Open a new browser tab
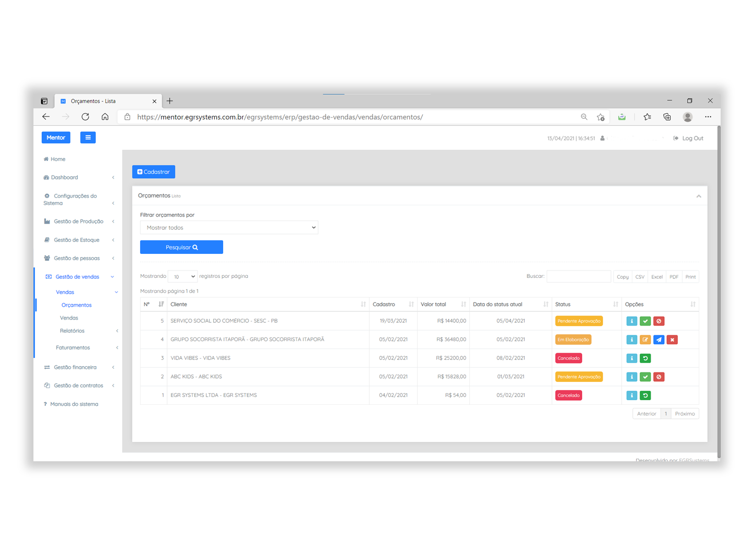The height and width of the screenshot is (560, 751). click(169, 101)
